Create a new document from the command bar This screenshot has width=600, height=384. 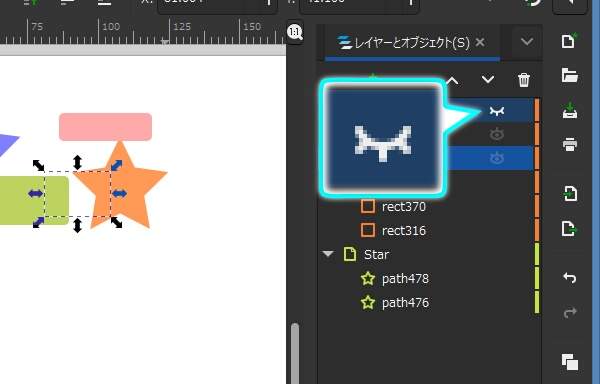pos(569,41)
